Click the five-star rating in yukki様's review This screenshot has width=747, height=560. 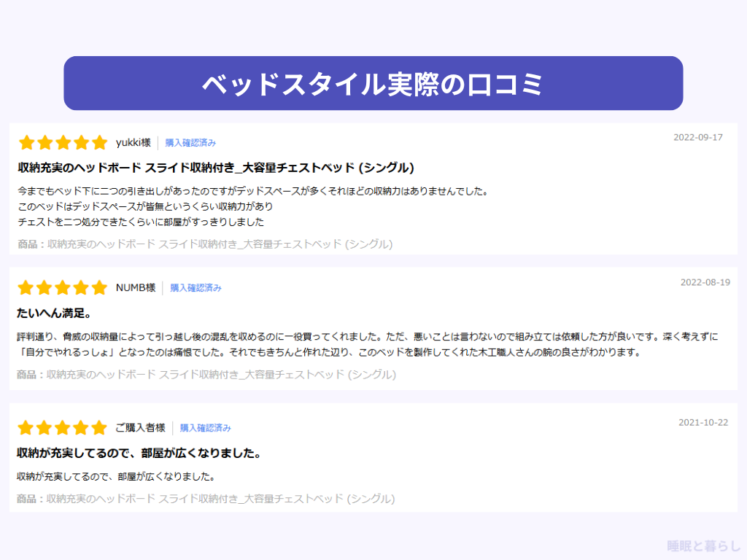[63, 142]
